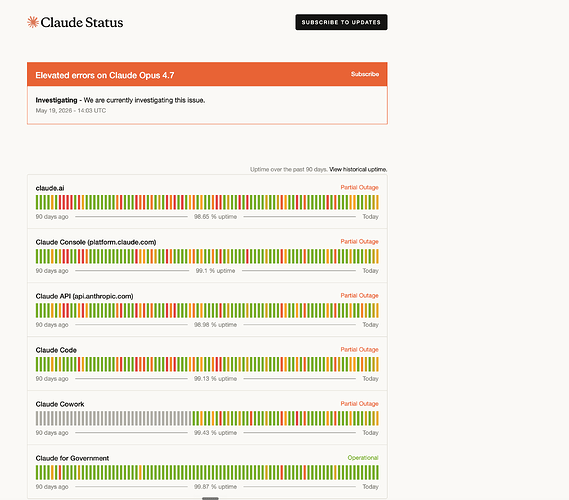Click 90 days ago in the Claude Code row
The image size is (569, 500).
click(x=52, y=379)
